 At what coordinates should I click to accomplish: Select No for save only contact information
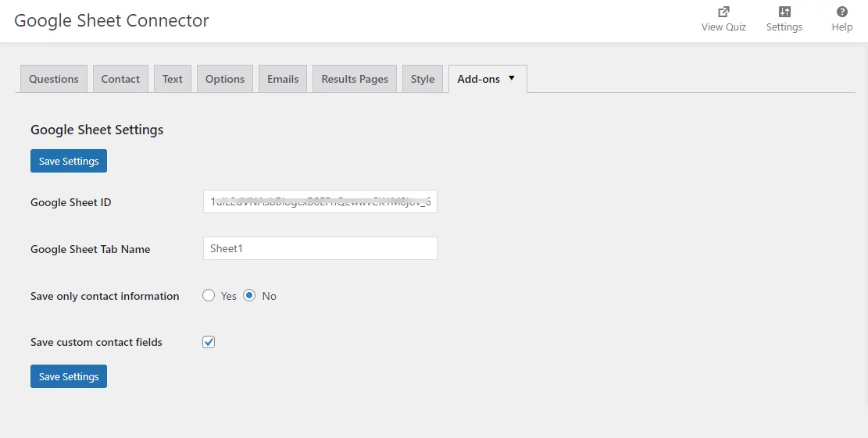[x=249, y=295]
